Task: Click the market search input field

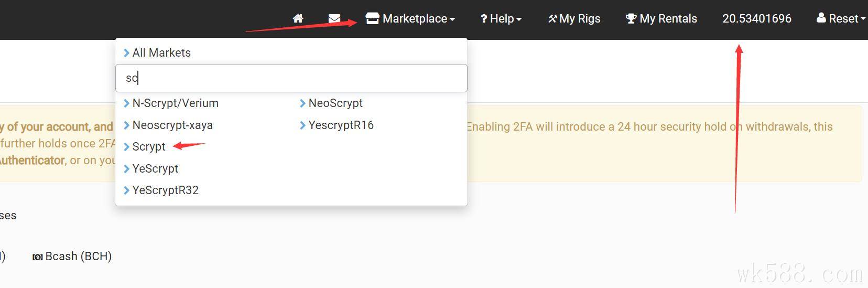Action: [x=291, y=78]
